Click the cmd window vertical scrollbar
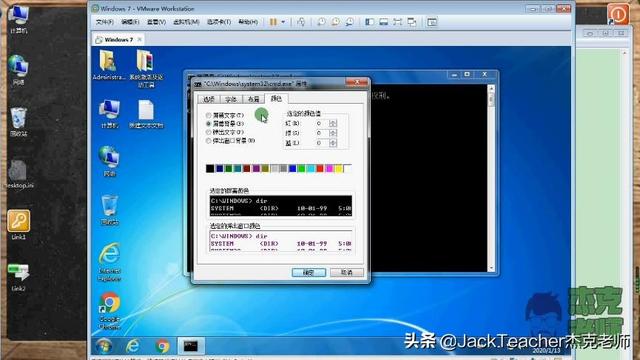This screenshot has width=640, height=360. click(x=491, y=178)
